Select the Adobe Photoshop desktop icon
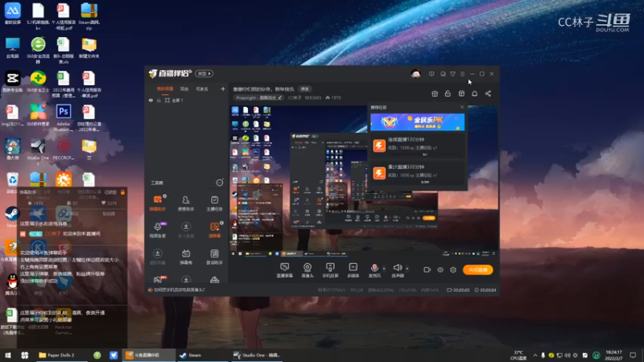 [x=64, y=117]
